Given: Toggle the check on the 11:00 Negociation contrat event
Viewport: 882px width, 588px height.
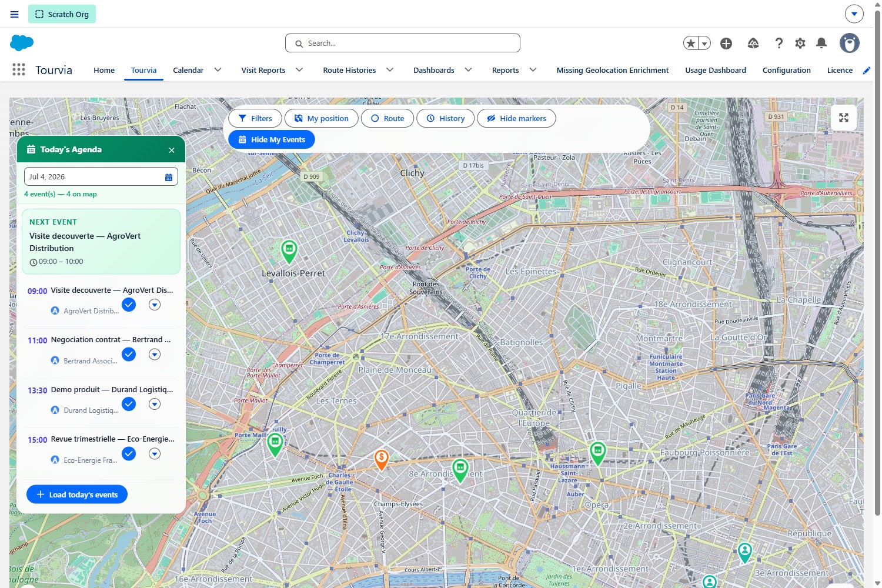Looking at the screenshot, I should tap(129, 354).
